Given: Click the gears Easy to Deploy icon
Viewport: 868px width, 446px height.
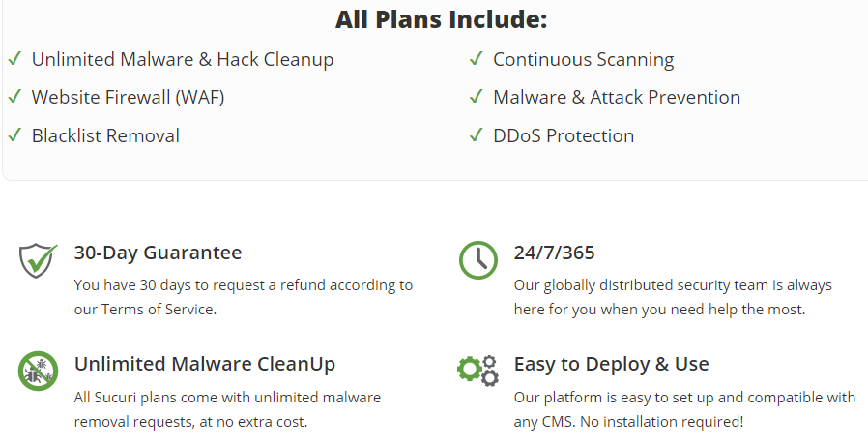Looking at the screenshot, I should 478,371.
